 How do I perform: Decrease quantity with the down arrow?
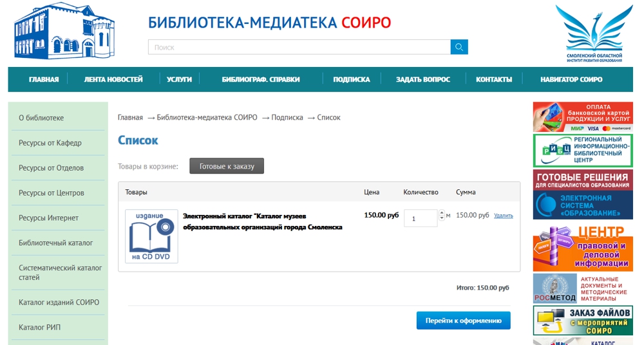point(442,218)
